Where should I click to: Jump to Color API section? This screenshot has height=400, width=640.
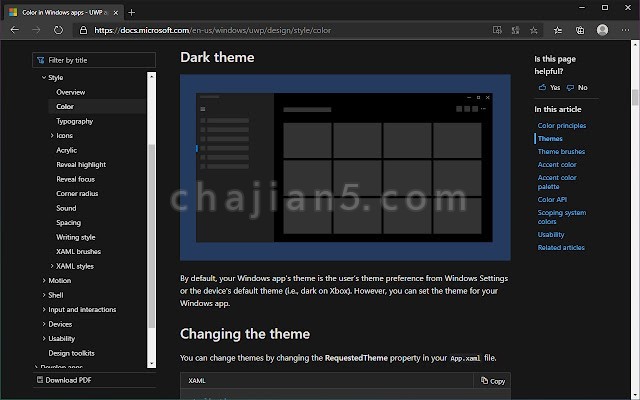(552, 200)
